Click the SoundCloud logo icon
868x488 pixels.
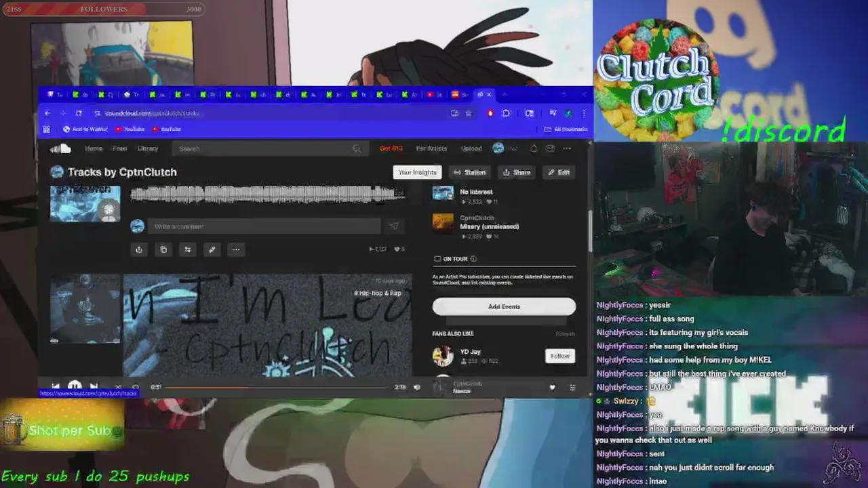point(60,148)
